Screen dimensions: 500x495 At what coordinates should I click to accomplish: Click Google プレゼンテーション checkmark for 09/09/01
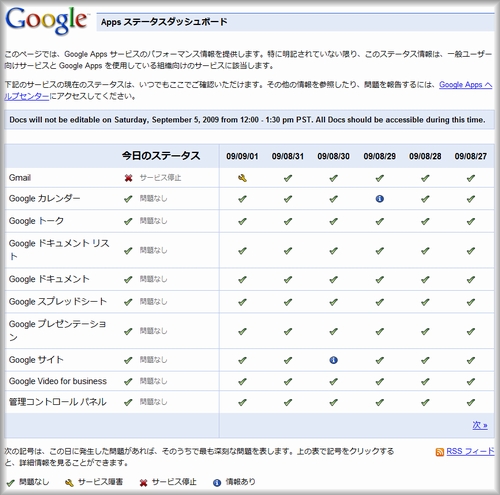coord(242,331)
